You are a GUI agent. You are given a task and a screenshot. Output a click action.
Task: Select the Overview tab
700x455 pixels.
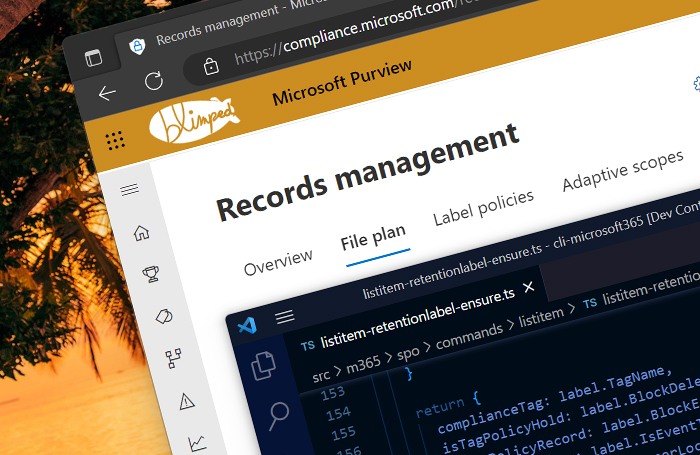pos(278,263)
